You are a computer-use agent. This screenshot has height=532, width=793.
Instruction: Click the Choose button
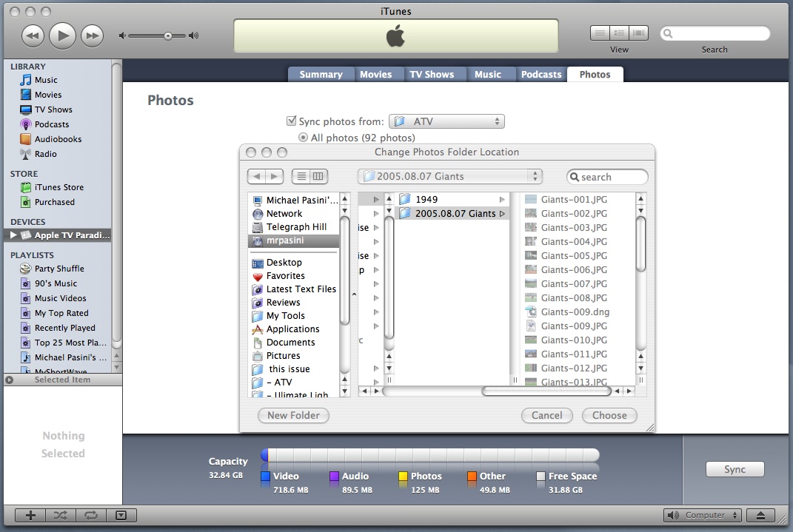pyautogui.click(x=609, y=416)
